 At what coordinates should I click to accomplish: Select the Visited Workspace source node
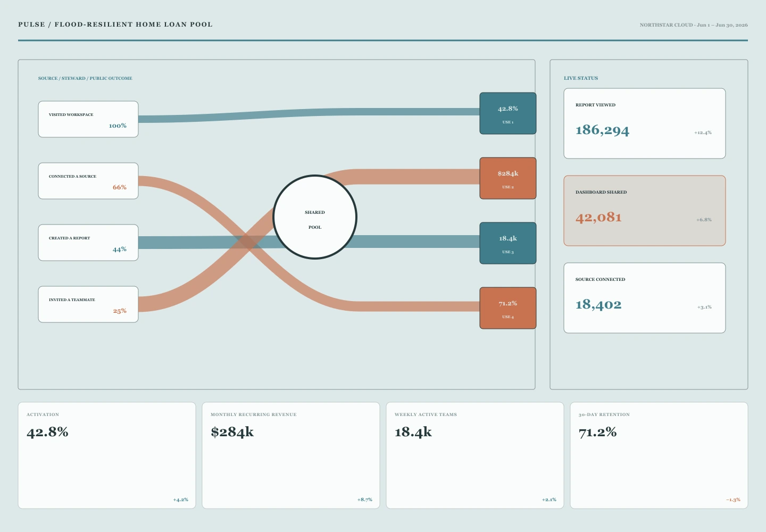click(88, 119)
